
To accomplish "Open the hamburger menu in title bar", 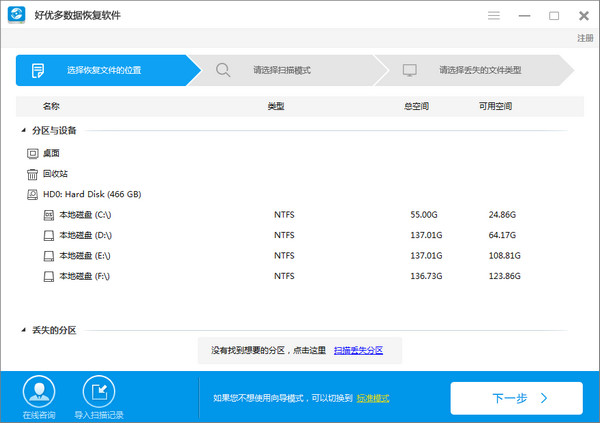I will [494, 16].
